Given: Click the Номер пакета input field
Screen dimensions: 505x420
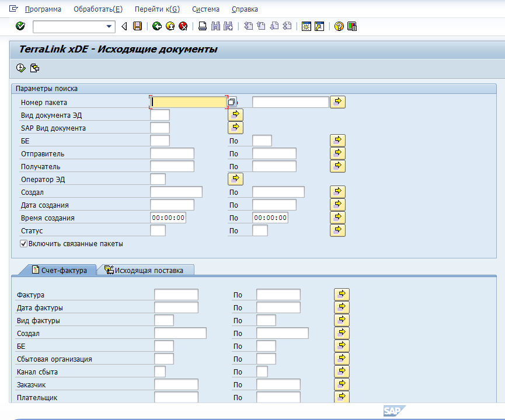Looking at the screenshot, I should [x=189, y=102].
